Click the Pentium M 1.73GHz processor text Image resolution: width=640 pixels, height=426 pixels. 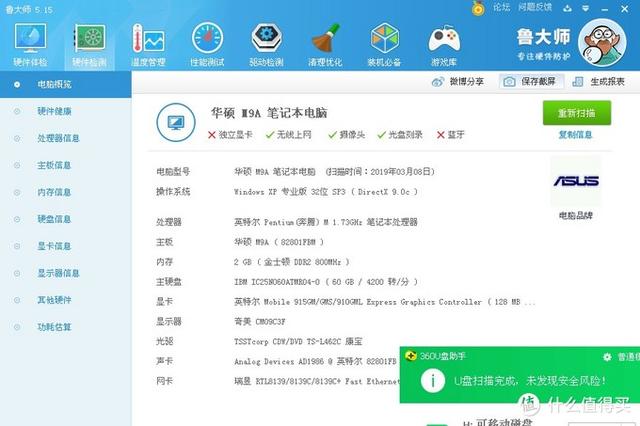326,222
